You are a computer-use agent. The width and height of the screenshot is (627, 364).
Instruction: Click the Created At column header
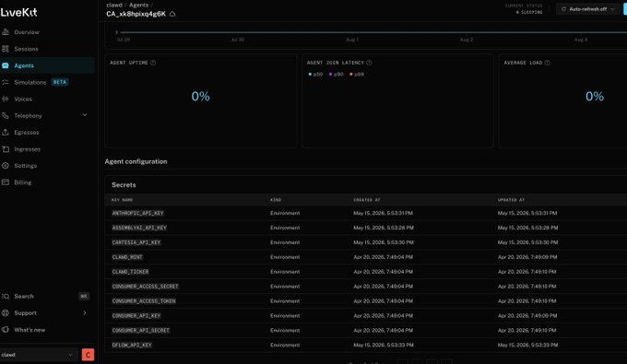pyautogui.click(x=367, y=200)
